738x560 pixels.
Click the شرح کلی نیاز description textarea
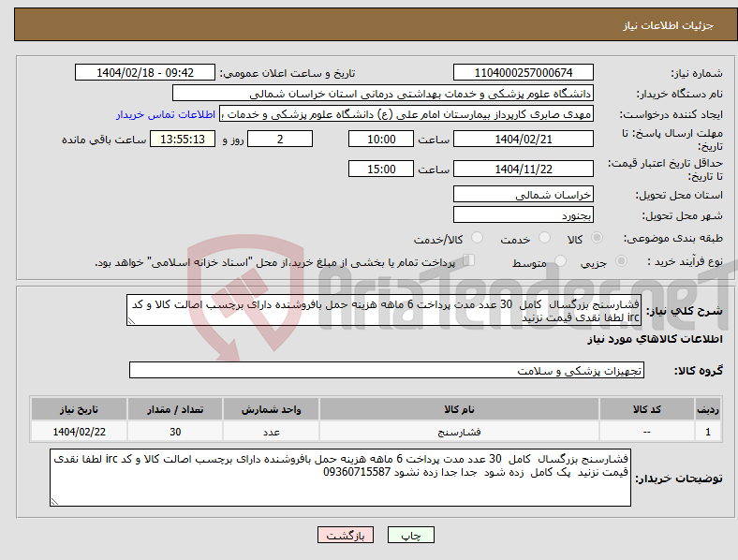384,311
